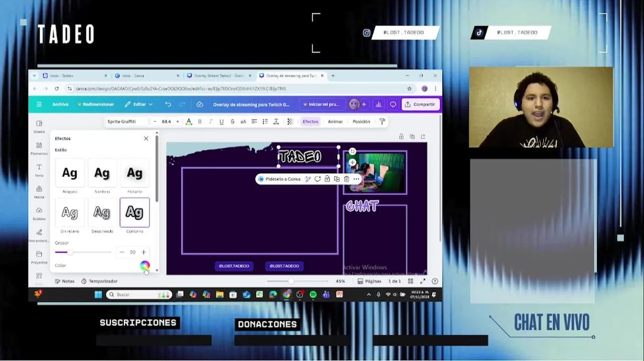Undo the last edit in Canva
Image resolution: width=644 pixels, height=361 pixels.
point(168,104)
